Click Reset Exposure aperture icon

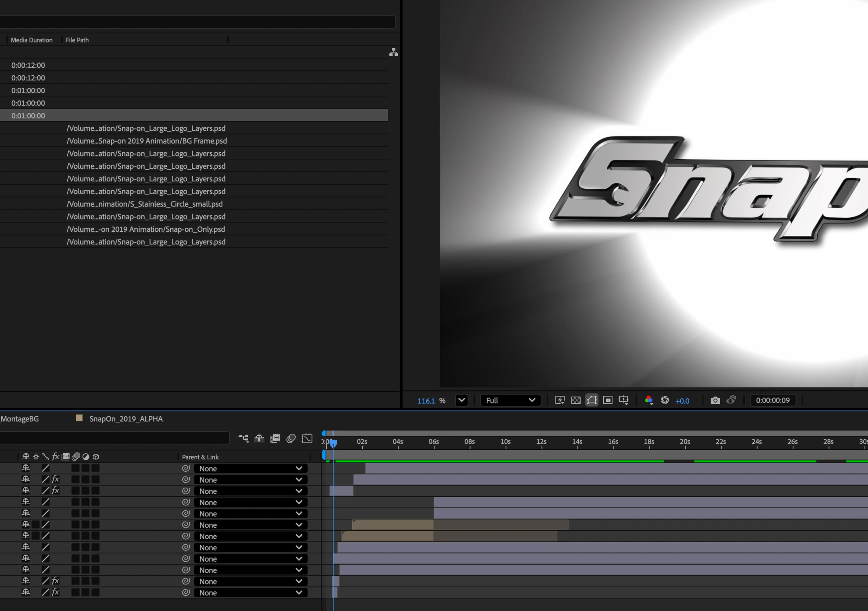click(664, 400)
